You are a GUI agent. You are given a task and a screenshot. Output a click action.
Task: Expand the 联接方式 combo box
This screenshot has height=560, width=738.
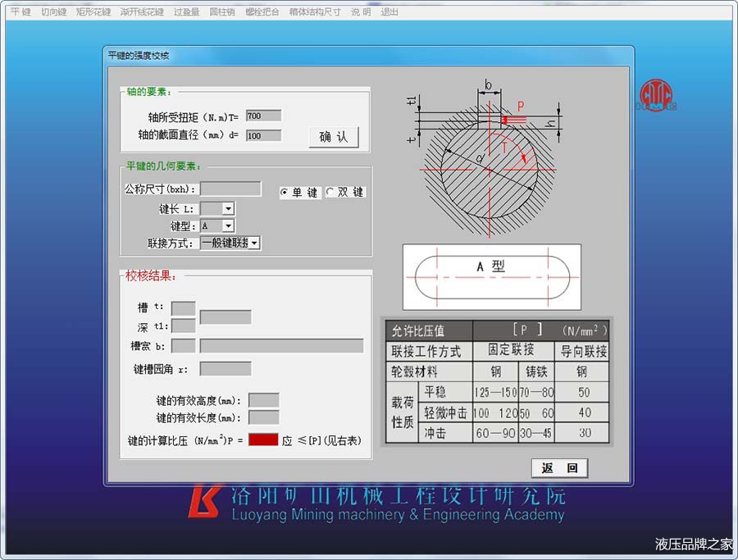coord(254,243)
